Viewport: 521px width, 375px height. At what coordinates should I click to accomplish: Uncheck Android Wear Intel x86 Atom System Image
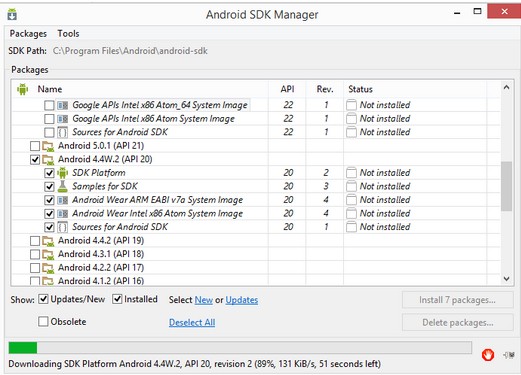coord(49,214)
